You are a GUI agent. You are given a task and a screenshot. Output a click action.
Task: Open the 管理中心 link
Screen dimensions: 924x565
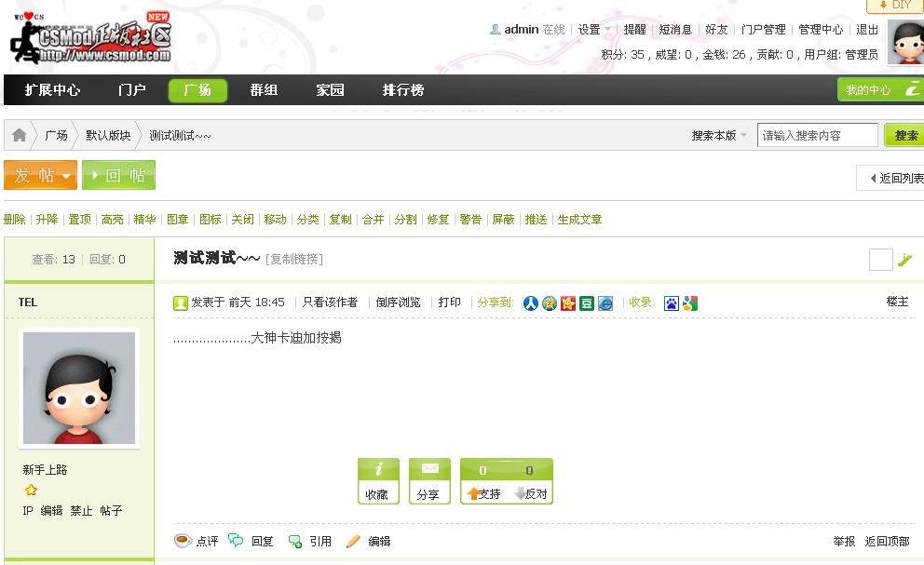[x=821, y=30]
